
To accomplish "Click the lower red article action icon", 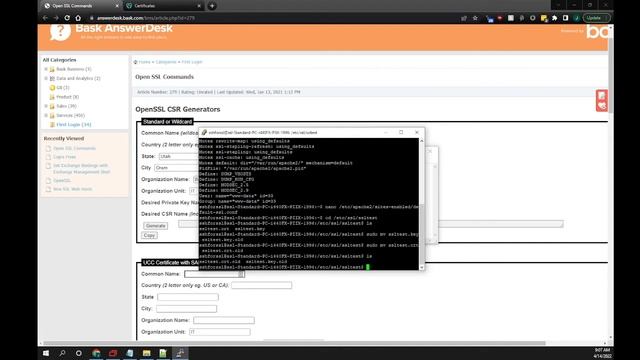I will click(602, 106).
